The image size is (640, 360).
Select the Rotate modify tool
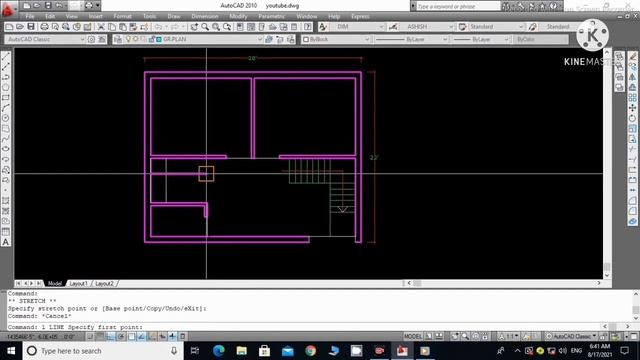point(632,118)
